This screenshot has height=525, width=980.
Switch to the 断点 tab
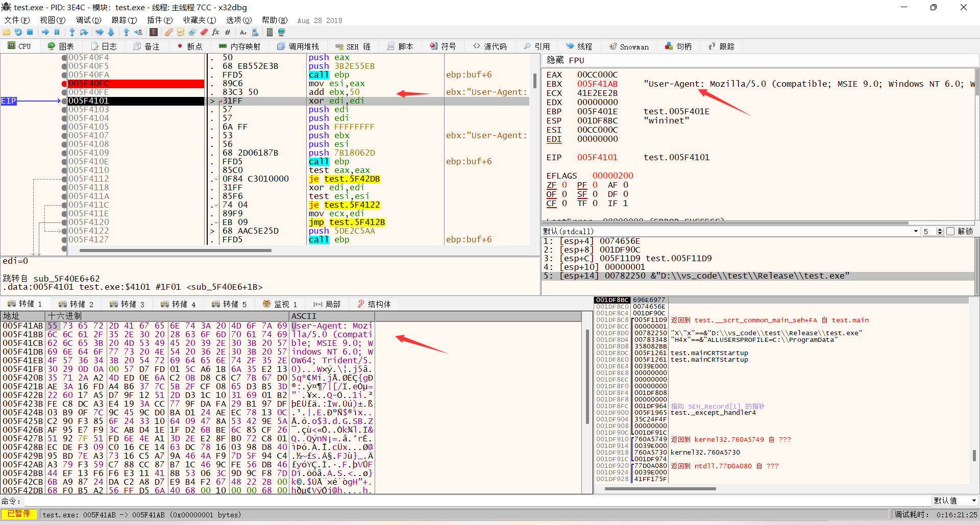(x=190, y=46)
